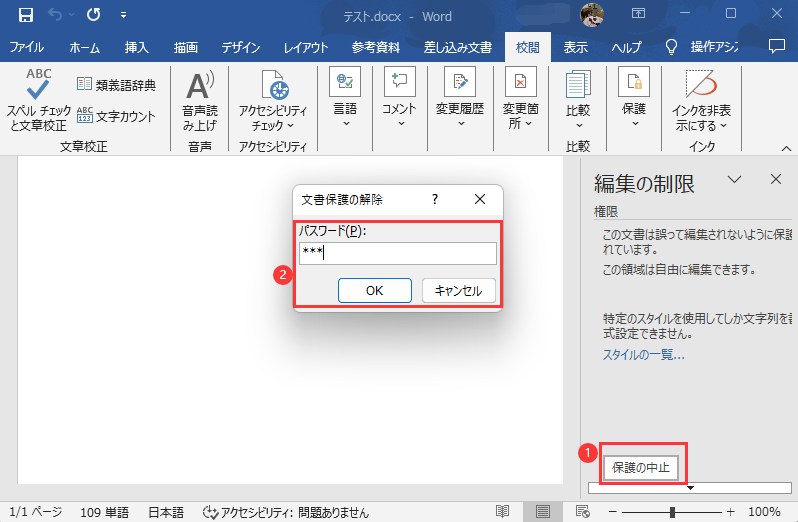Select the 校閲 tab
The image size is (798, 522).
pos(528,47)
